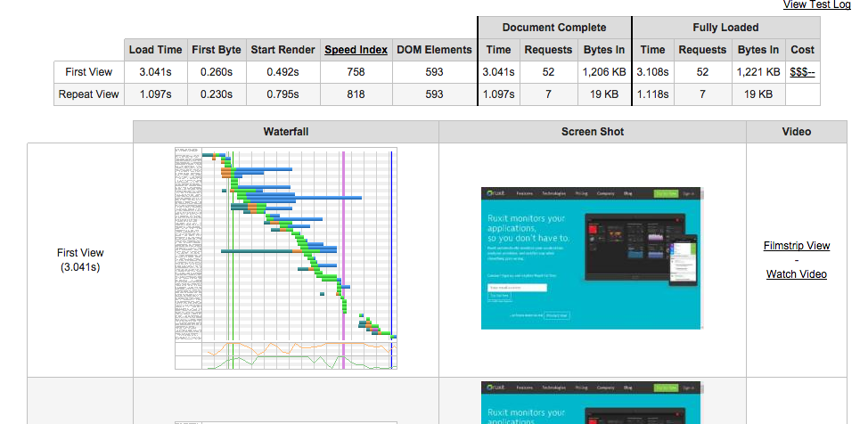This screenshot has height=424, width=868.
Task: Select the Start Render value 0.795s
Action: click(283, 94)
